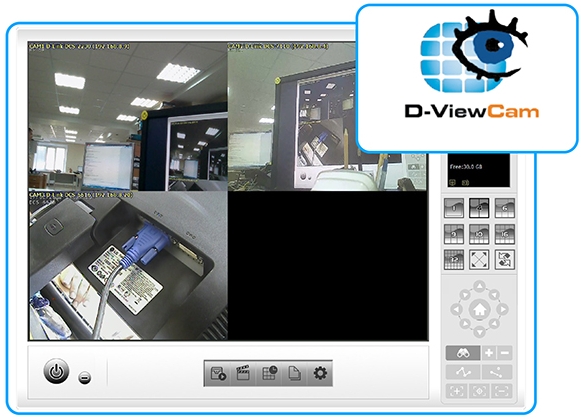Open the schedule grid-with-clock icon
Viewport: 581px width, 419px height.
point(269,373)
